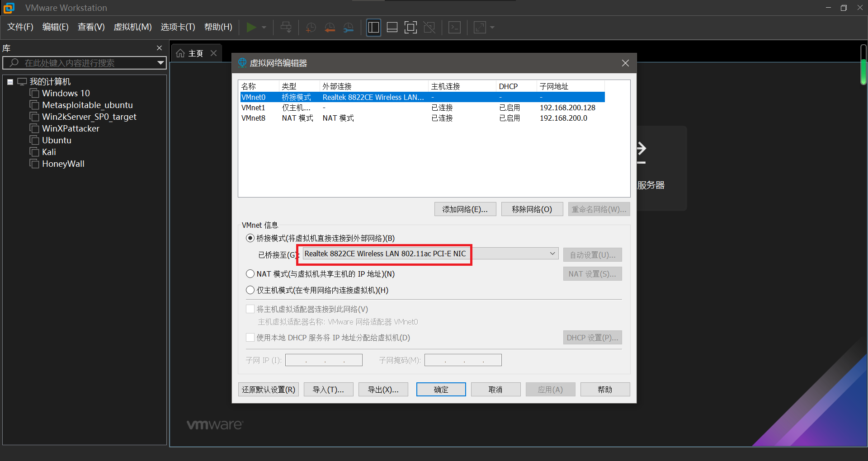Click the WinXPattacker VM icon

pyautogui.click(x=34, y=128)
